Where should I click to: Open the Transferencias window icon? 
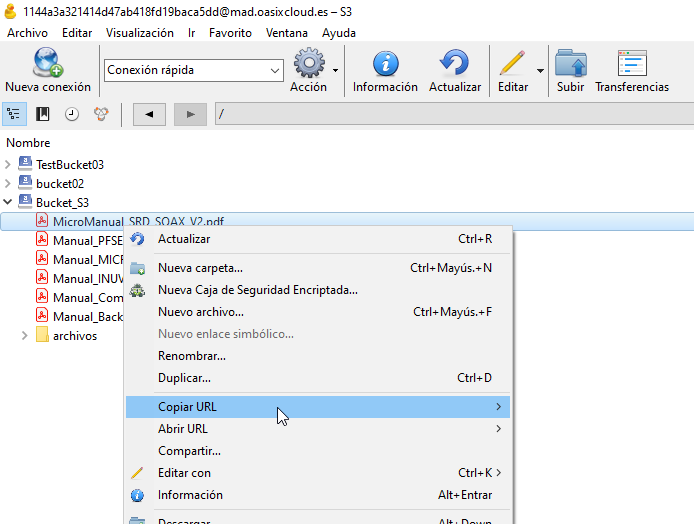[x=632, y=64]
